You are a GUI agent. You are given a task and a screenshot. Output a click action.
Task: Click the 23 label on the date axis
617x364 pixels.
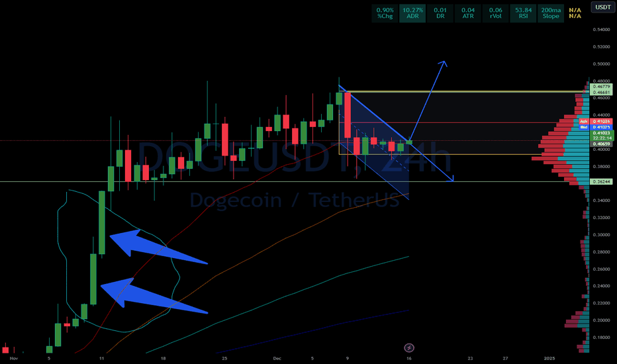pyautogui.click(x=470, y=359)
